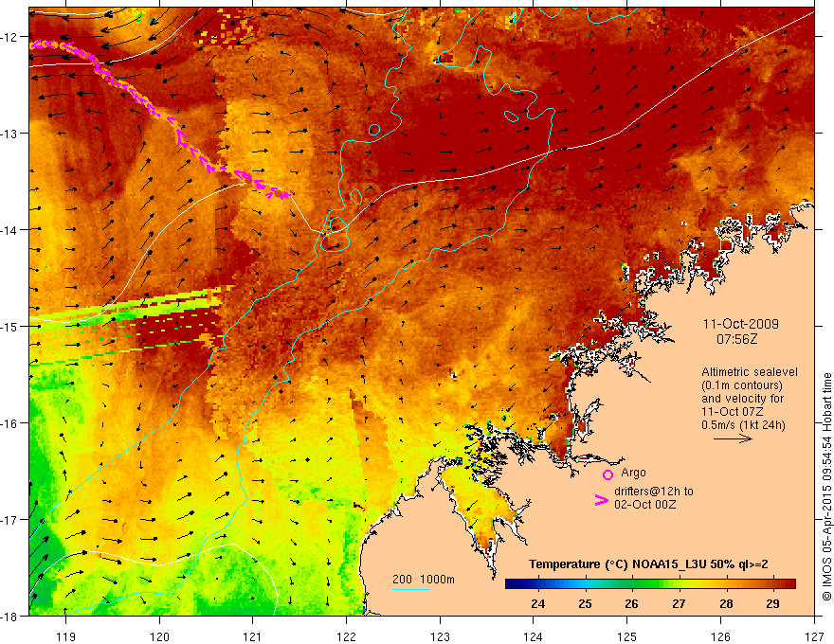The image size is (834, 644).
Task: Click the 'Altimetric sealevel' label
Action: coord(750,372)
